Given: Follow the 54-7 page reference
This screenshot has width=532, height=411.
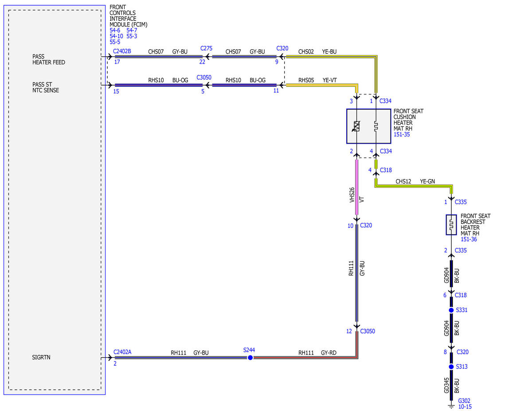Looking at the screenshot, I should [x=132, y=30].
